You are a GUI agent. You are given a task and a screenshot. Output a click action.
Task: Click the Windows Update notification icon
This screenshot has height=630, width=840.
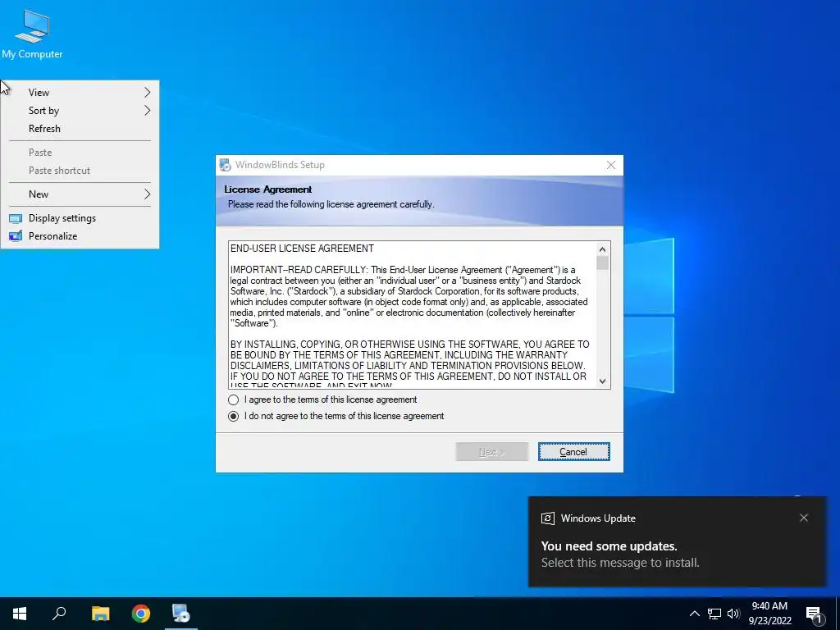point(547,518)
